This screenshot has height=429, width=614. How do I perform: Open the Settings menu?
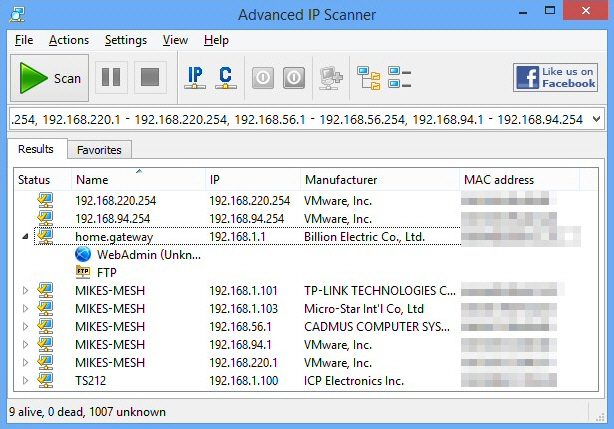point(126,40)
